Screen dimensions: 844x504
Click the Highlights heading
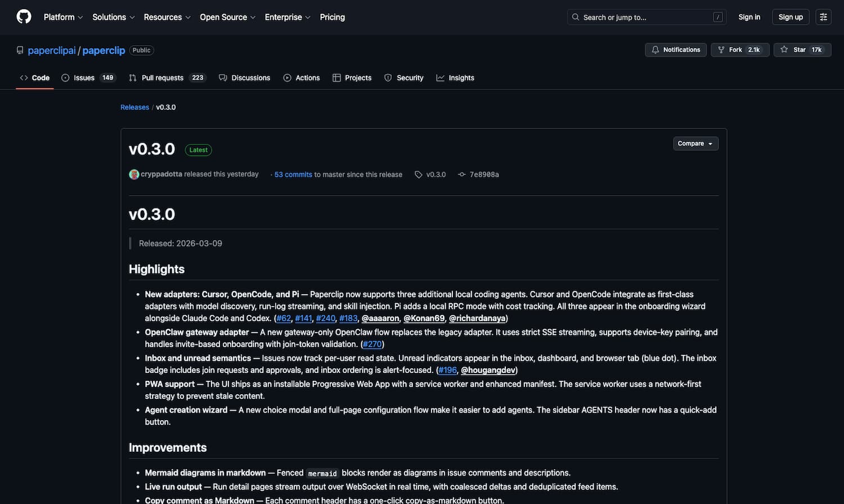pos(156,269)
